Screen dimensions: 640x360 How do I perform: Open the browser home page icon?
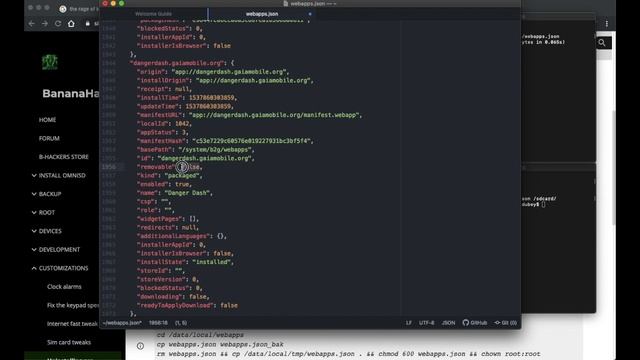(71, 24)
